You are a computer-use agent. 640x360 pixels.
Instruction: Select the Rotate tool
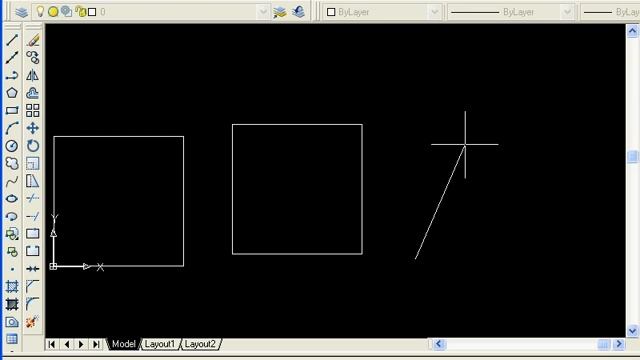(x=33, y=146)
